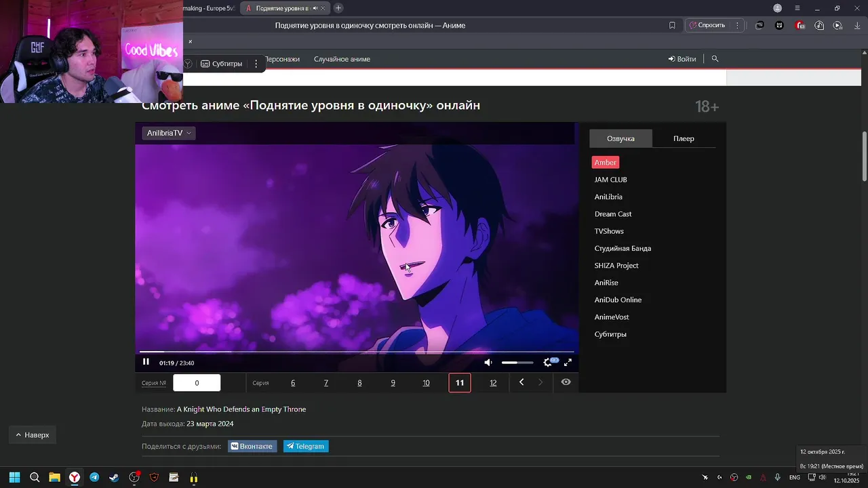Open the video player settings gear
The width and height of the screenshot is (868, 488).
(548, 363)
